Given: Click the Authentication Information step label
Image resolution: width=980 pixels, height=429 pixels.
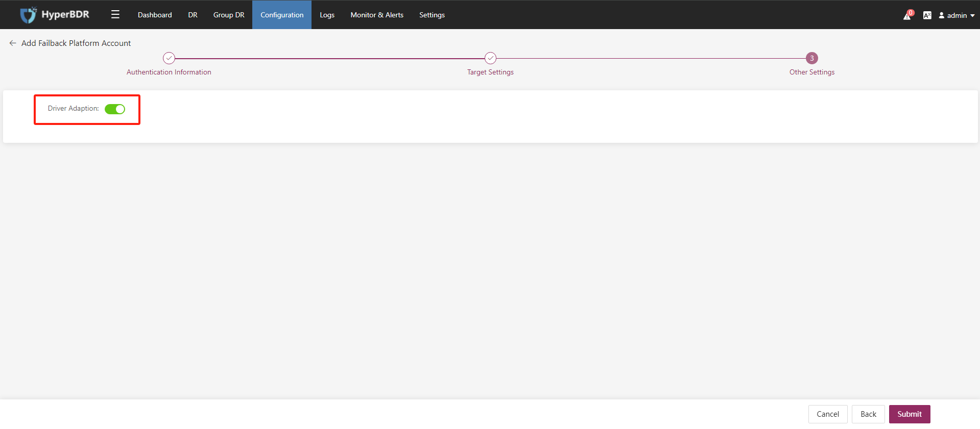Looking at the screenshot, I should (169, 72).
